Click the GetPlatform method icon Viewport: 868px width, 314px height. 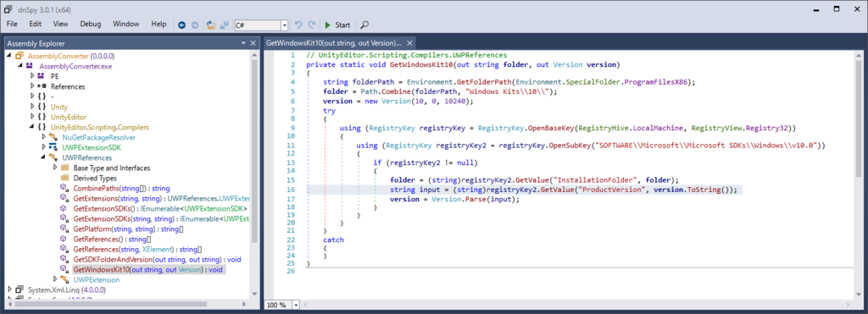[64, 229]
